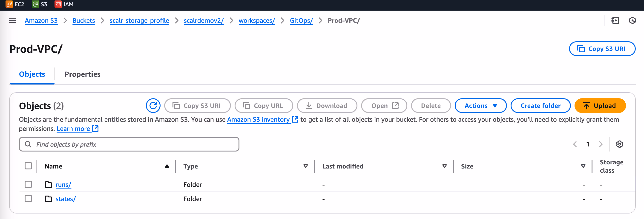Open the Amazon S3 inventory link
This screenshot has width=644, height=219.
pos(258,119)
